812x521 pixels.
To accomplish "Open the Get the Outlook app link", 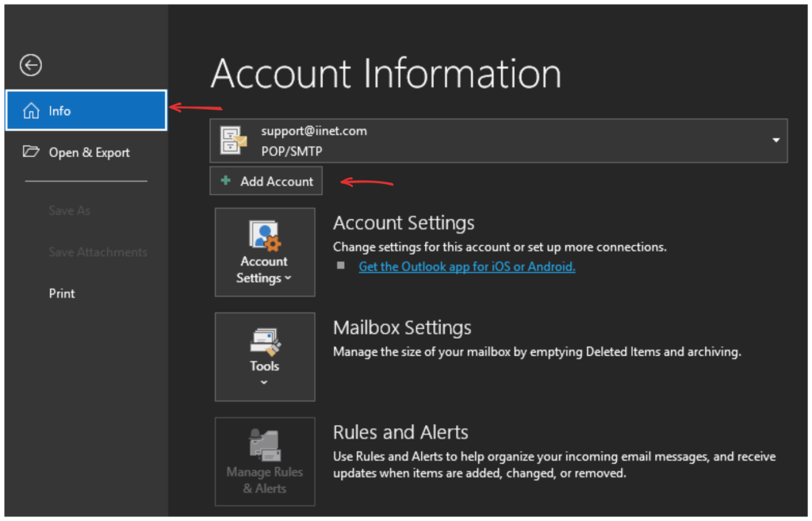I will pyautogui.click(x=466, y=266).
